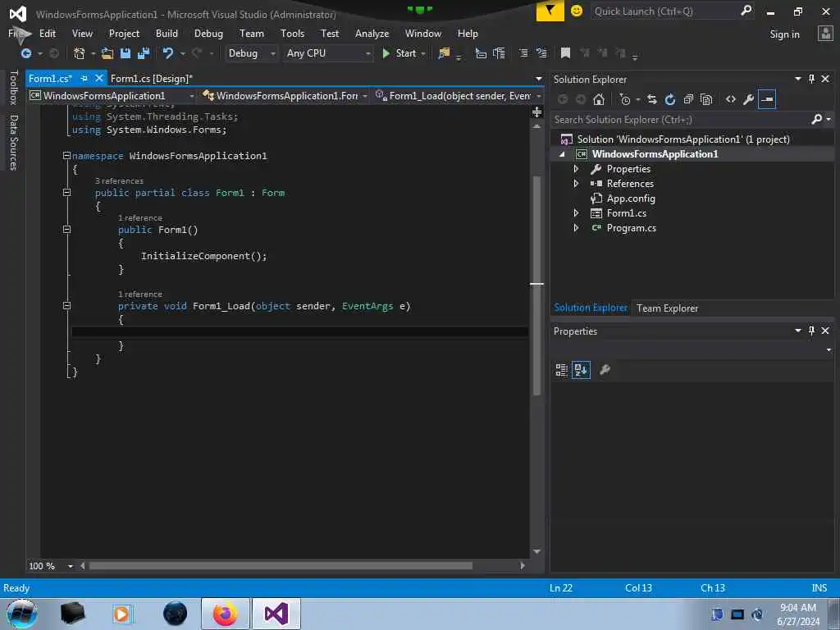Click into Search Solution Explorer field
Screen dimensions: 840x630
[x=680, y=120]
